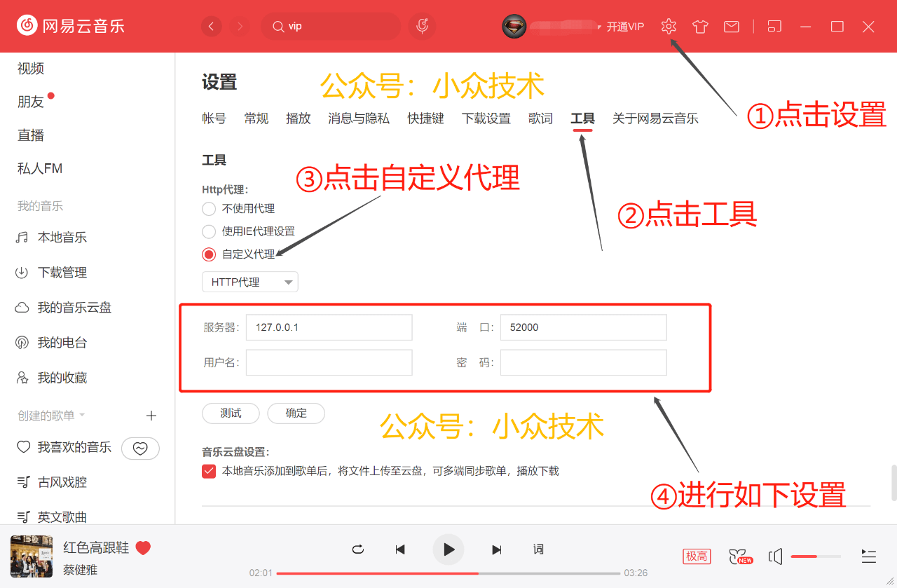Click the user avatar picture
This screenshot has height=588, width=897.
coord(514,27)
